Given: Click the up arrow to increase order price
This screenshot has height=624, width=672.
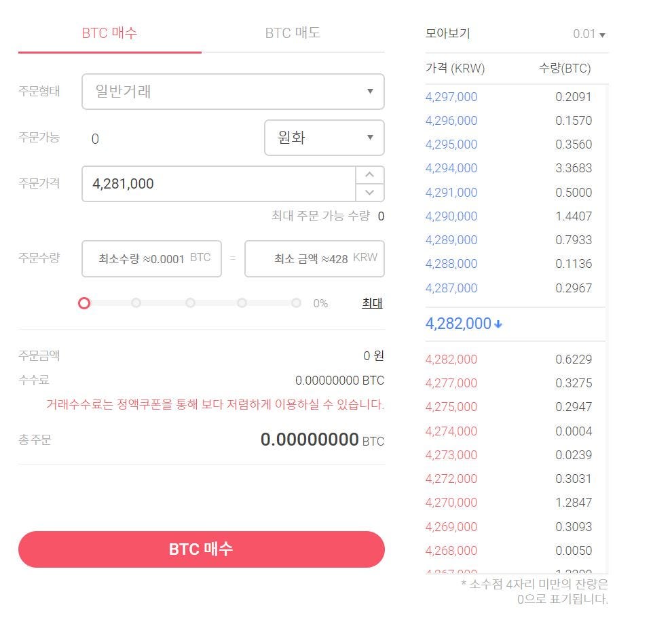Looking at the screenshot, I should [370, 175].
